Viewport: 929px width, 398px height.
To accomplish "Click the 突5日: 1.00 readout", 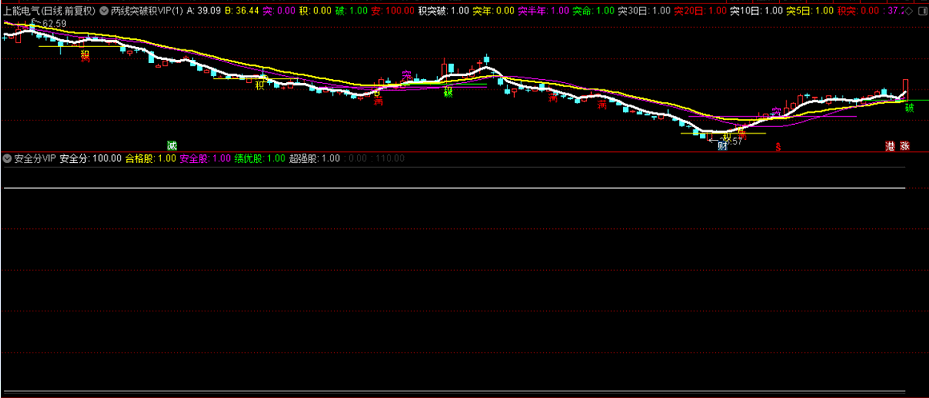I will tap(809, 11).
